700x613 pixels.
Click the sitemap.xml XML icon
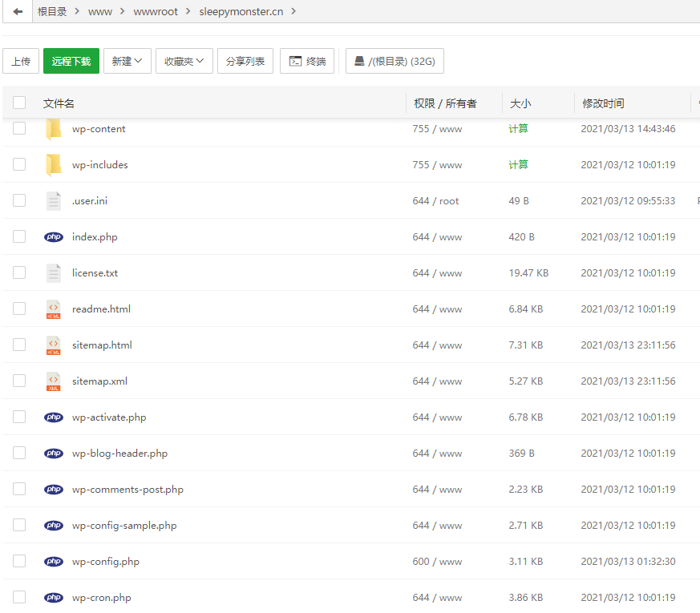(x=54, y=381)
